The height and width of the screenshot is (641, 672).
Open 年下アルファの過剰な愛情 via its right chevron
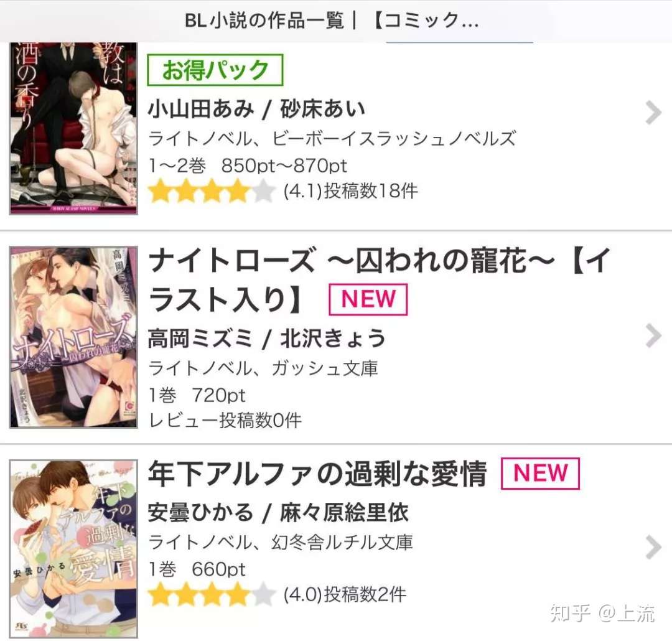653,547
